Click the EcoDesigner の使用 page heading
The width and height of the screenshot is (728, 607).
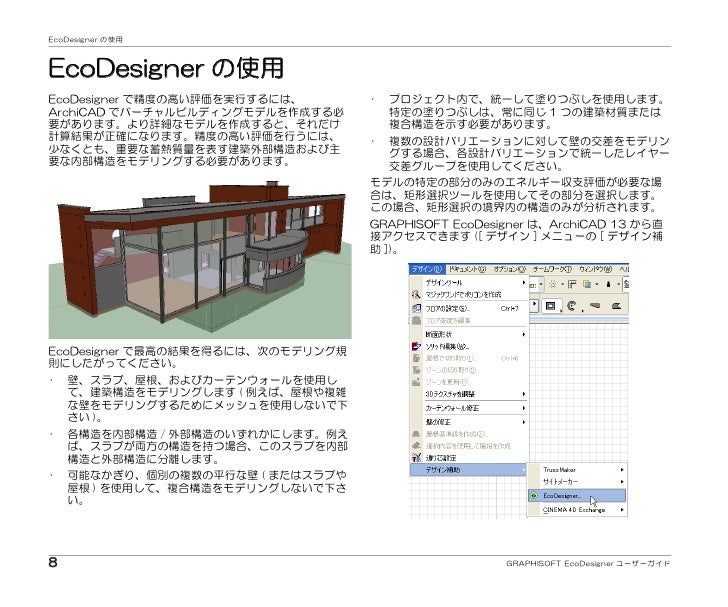coord(166,68)
